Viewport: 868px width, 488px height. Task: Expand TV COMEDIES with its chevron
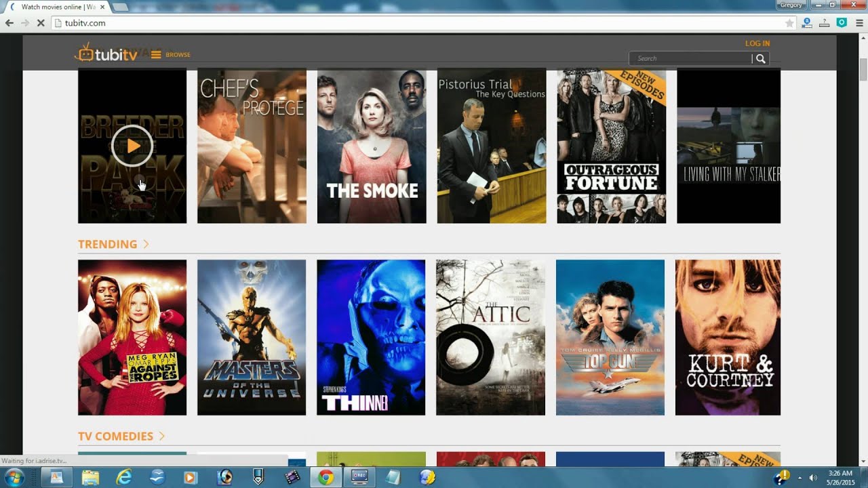(x=162, y=436)
